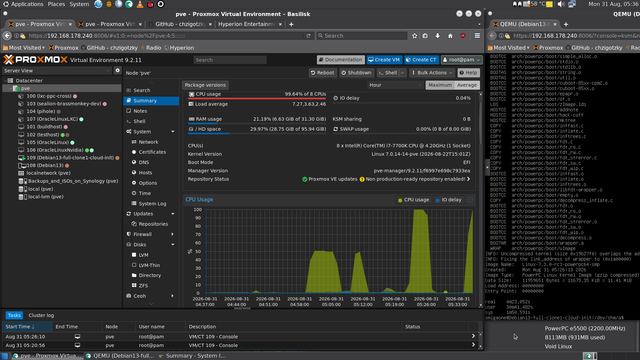Open DNS settings
Viewport: 640px width, 360px height.
pos(144,162)
